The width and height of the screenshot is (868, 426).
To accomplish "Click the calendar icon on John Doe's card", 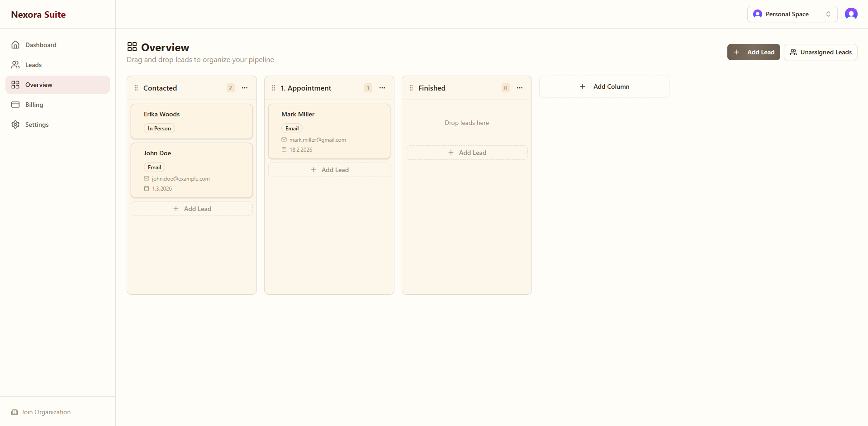I will click(x=146, y=188).
